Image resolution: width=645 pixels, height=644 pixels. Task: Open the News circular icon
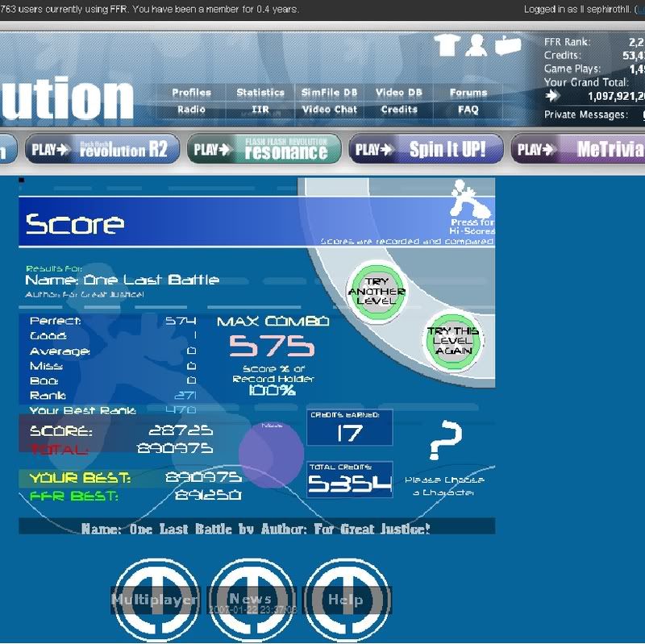[x=251, y=599]
